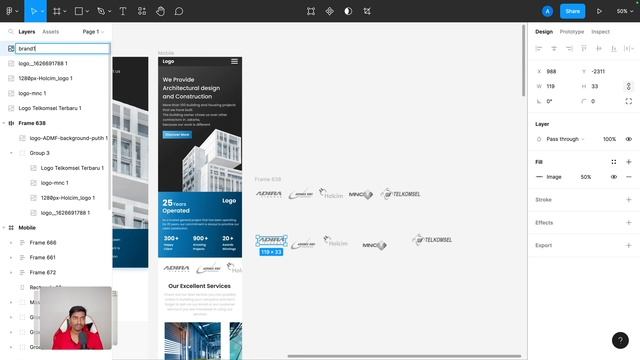Add a new fill
Image resolution: width=640 pixels, height=360 pixels.
click(629, 162)
